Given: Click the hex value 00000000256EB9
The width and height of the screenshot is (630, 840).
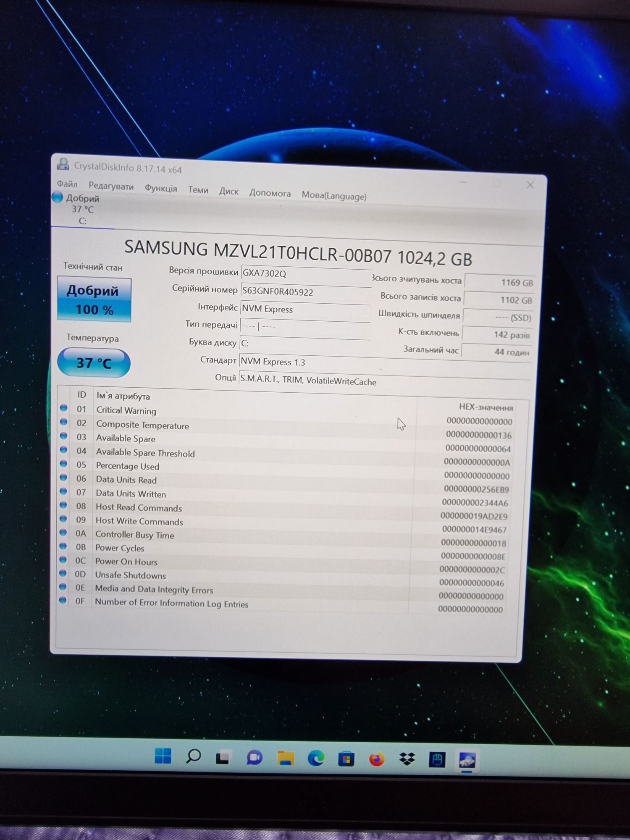Looking at the screenshot, I should pos(476,489).
